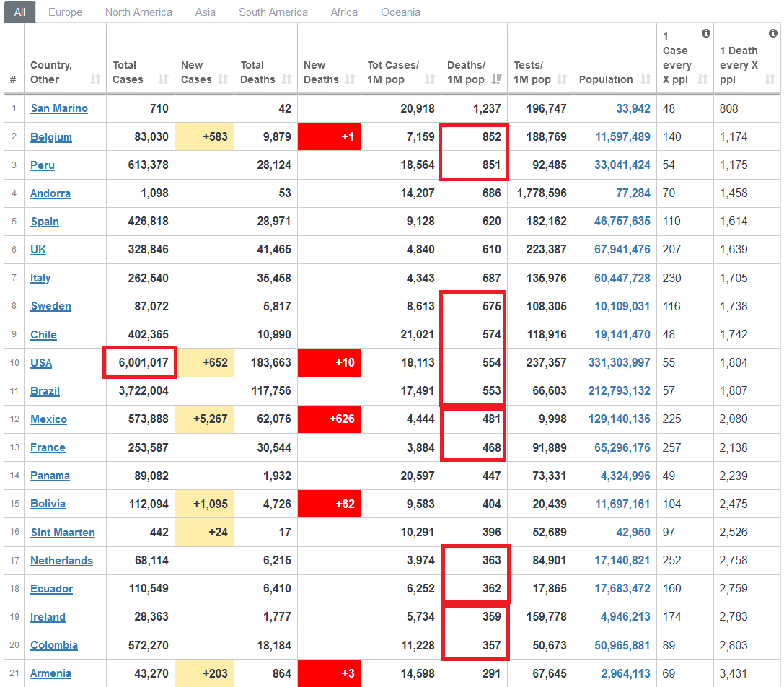This screenshot has height=687, width=784.
Task: Sort by the Population column icon
Action: pyautogui.click(x=645, y=80)
